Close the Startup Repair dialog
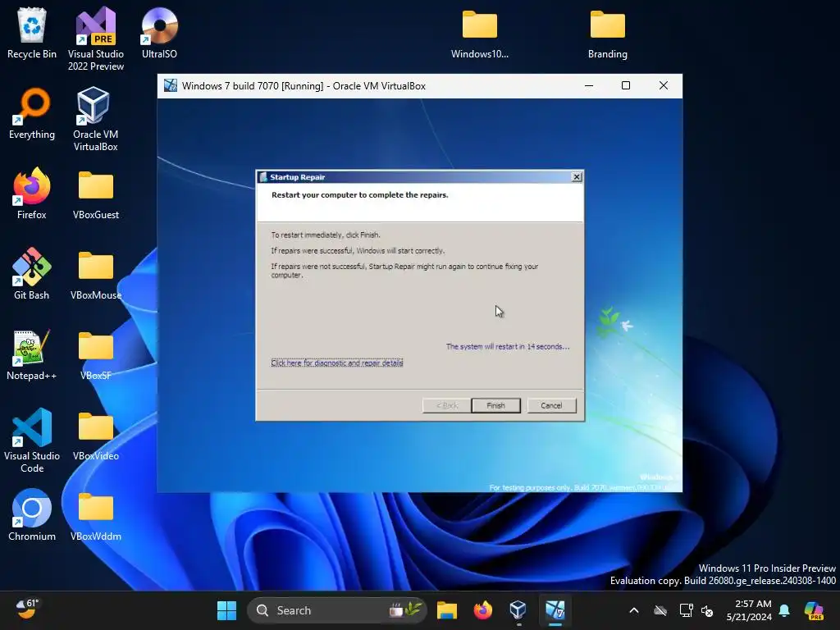Image resolution: width=840 pixels, height=630 pixels. pyautogui.click(x=577, y=177)
